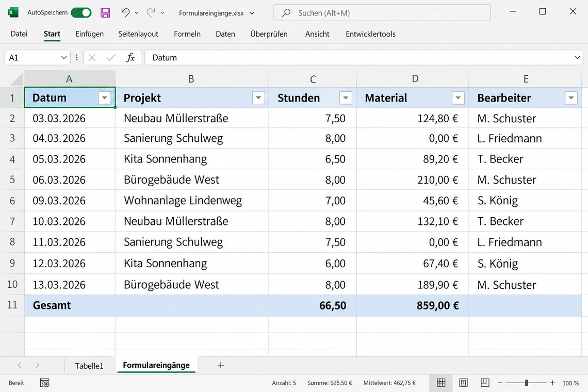Open the redo history dropdown arrow
The width and height of the screenshot is (588, 392).
[x=162, y=13]
